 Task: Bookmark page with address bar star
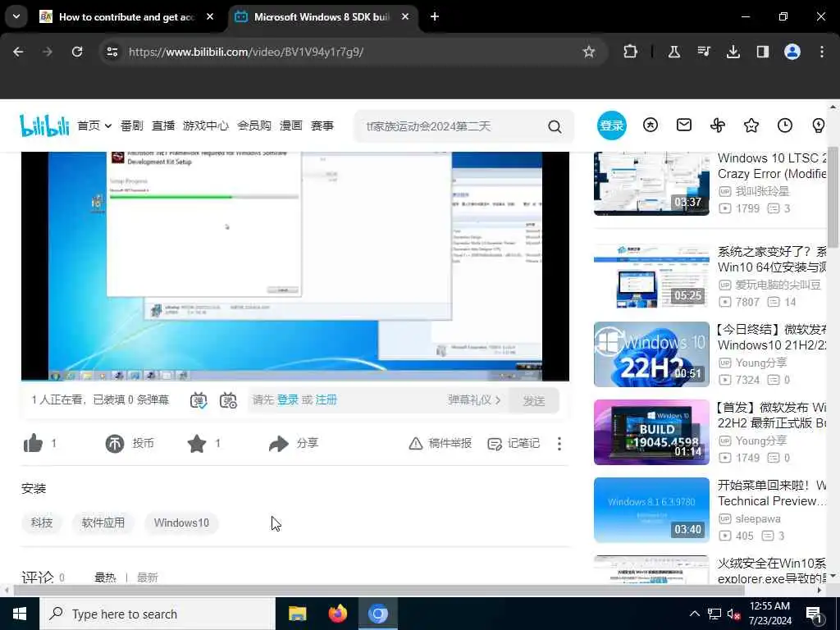click(589, 52)
